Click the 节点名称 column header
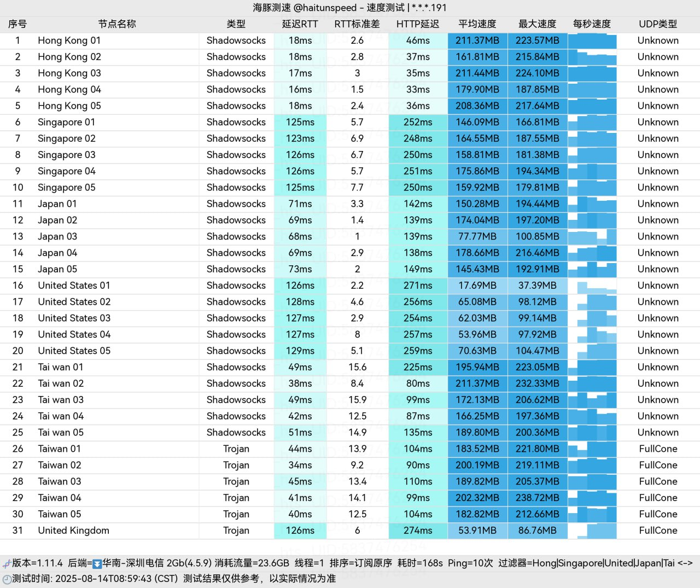Viewport: 700px width, 588px height. pyautogui.click(x=116, y=24)
